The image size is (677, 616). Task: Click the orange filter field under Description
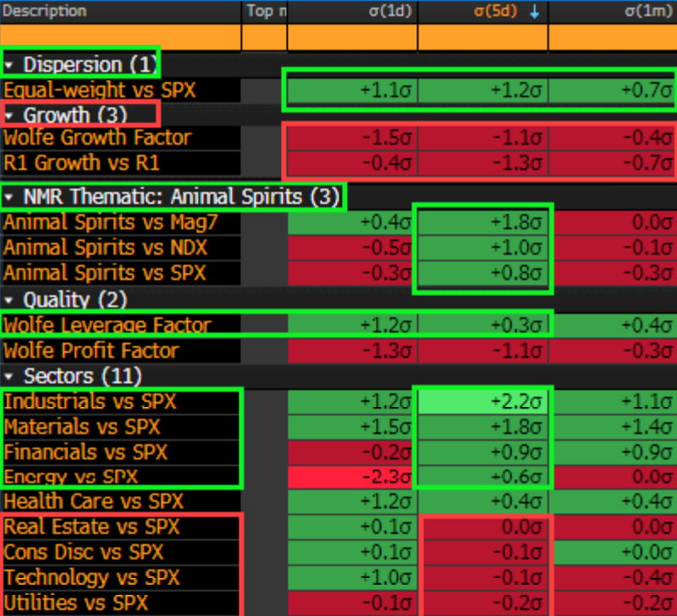pyautogui.click(x=120, y=37)
